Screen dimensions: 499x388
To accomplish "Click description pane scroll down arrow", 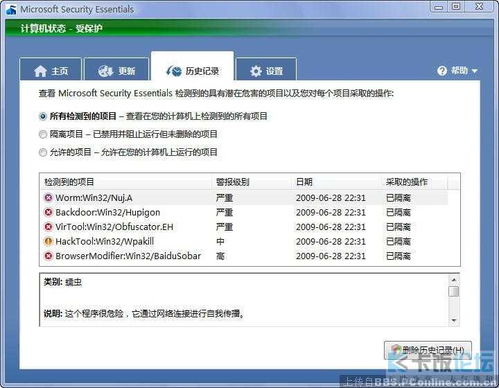I will [454, 320].
